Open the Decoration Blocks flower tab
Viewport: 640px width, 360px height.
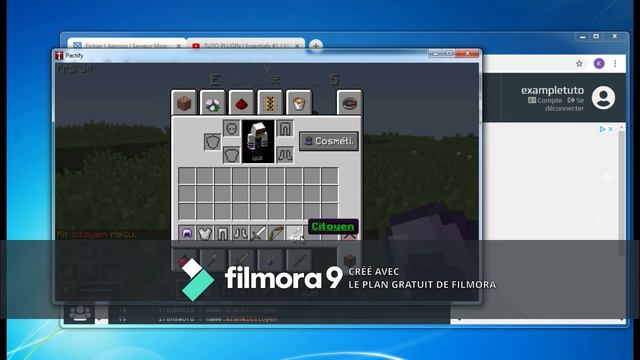213,103
